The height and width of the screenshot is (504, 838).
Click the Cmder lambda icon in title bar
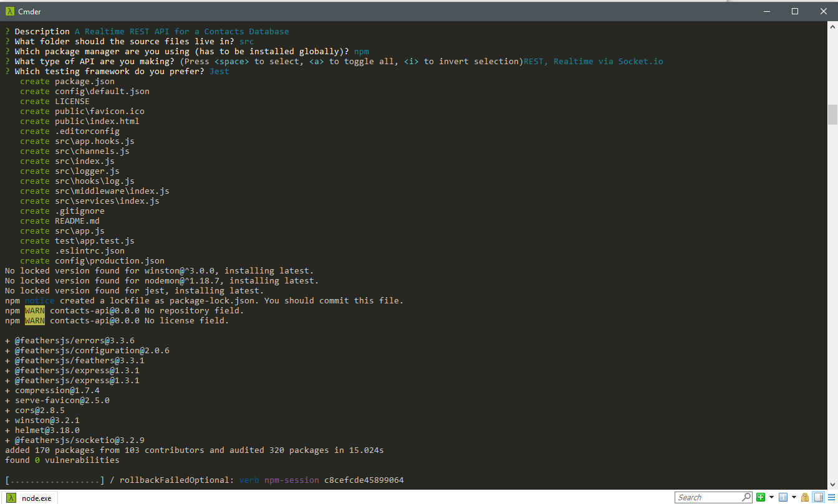click(x=10, y=11)
